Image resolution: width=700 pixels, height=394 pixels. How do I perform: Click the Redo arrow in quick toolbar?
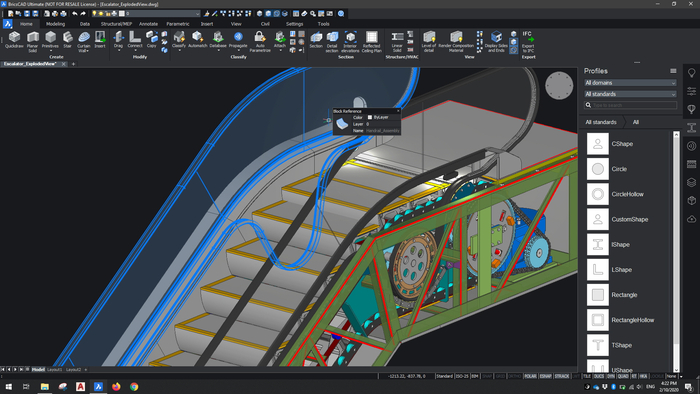tap(83, 14)
